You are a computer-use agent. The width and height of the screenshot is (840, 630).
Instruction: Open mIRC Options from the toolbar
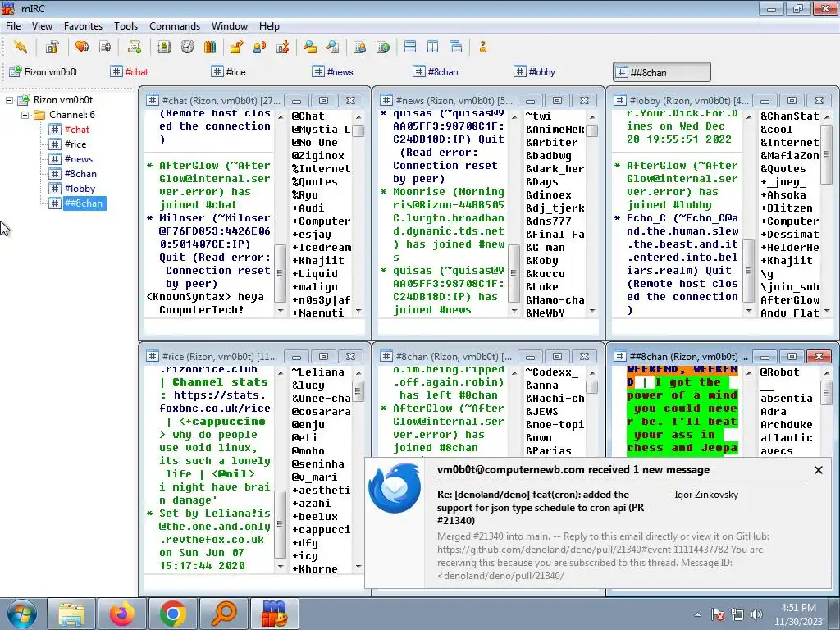pyautogui.click(x=52, y=47)
